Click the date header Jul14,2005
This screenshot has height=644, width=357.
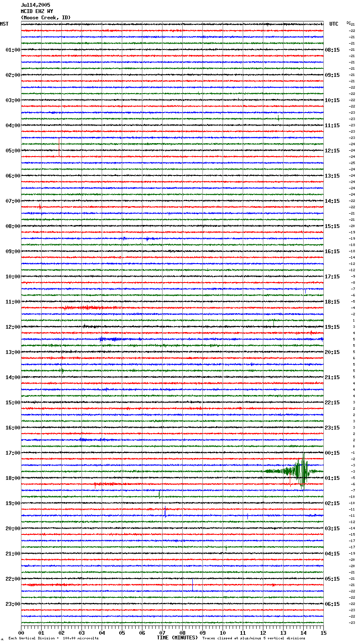point(36,5)
